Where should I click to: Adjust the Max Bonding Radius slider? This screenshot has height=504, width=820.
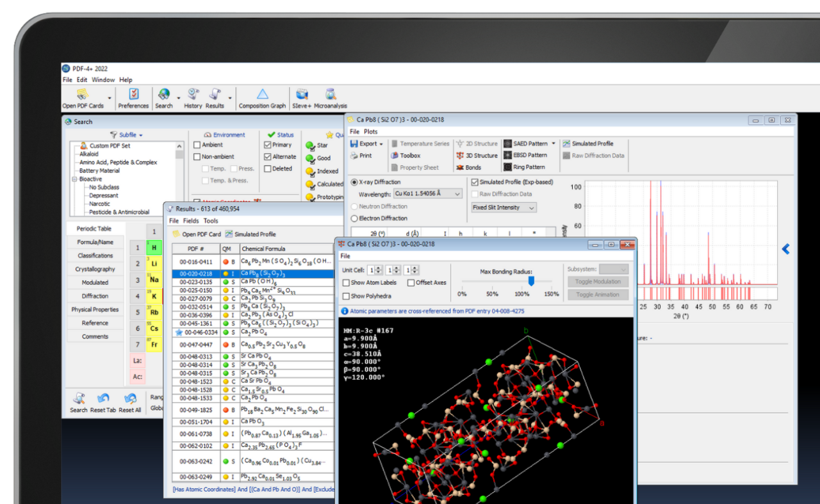[531, 282]
